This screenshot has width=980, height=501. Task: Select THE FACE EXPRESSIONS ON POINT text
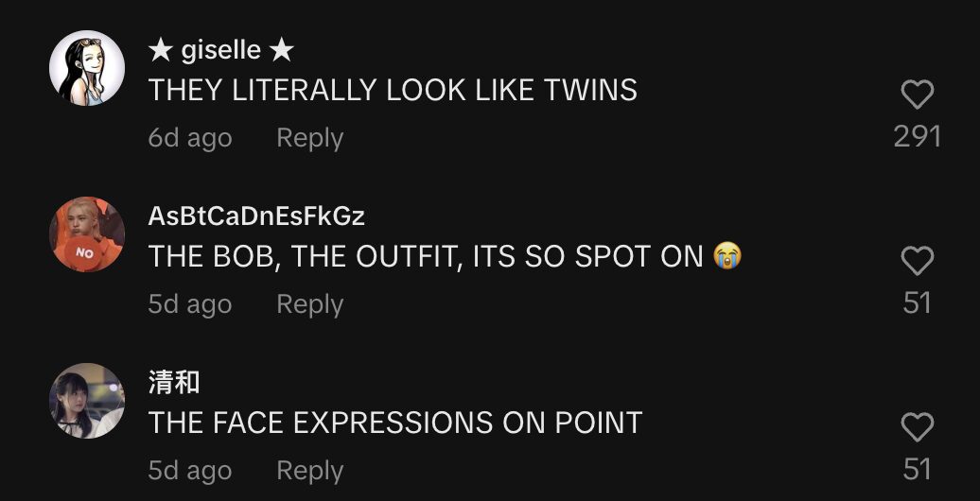tap(395, 423)
